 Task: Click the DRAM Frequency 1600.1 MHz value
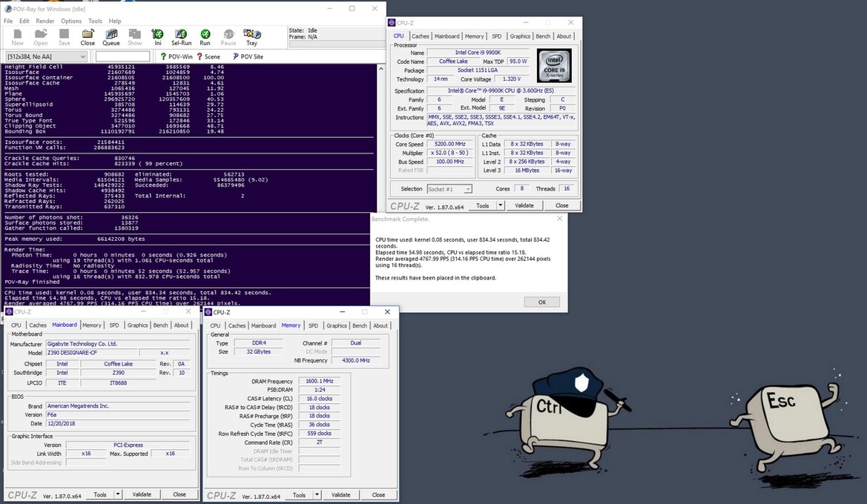[320, 381]
